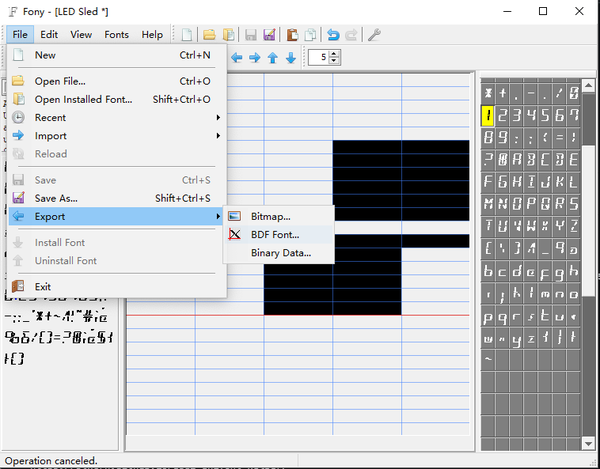Choose Exit from the File menu

[x=117, y=287]
